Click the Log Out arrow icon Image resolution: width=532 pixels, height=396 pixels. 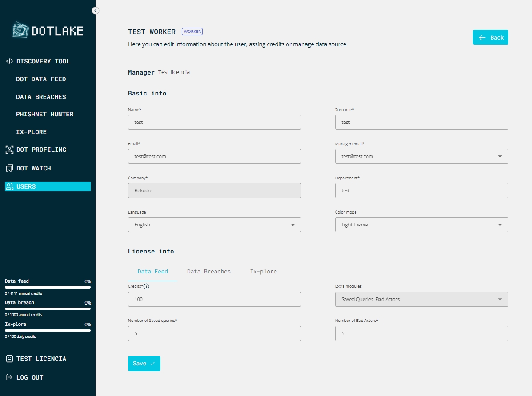9,377
